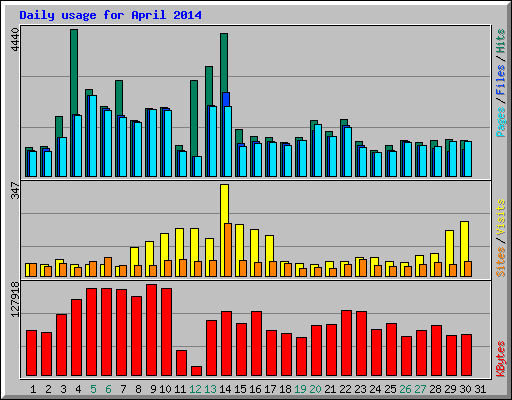This screenshot has height=400, width=512.
Task: Click the y-axis value 347
Action: point(15,190)
